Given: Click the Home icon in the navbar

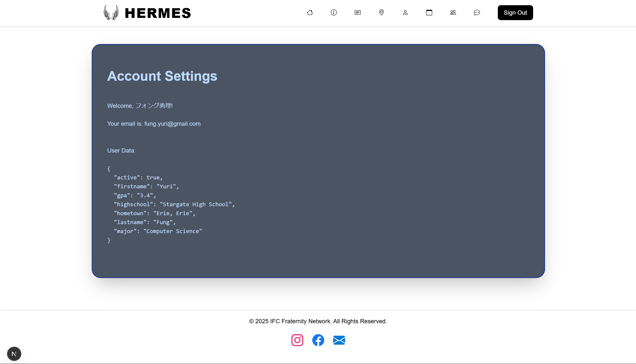Looking at the screenshot, I should tap(310, 12).
